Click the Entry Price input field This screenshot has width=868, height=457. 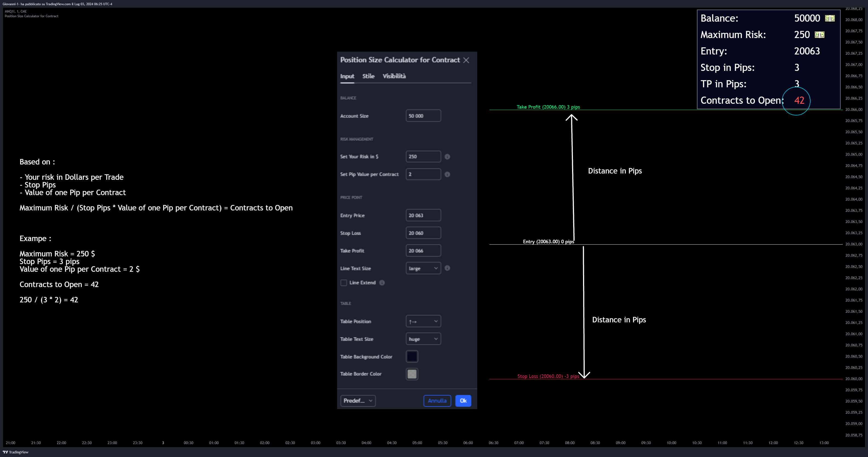[x=423, y=215]
